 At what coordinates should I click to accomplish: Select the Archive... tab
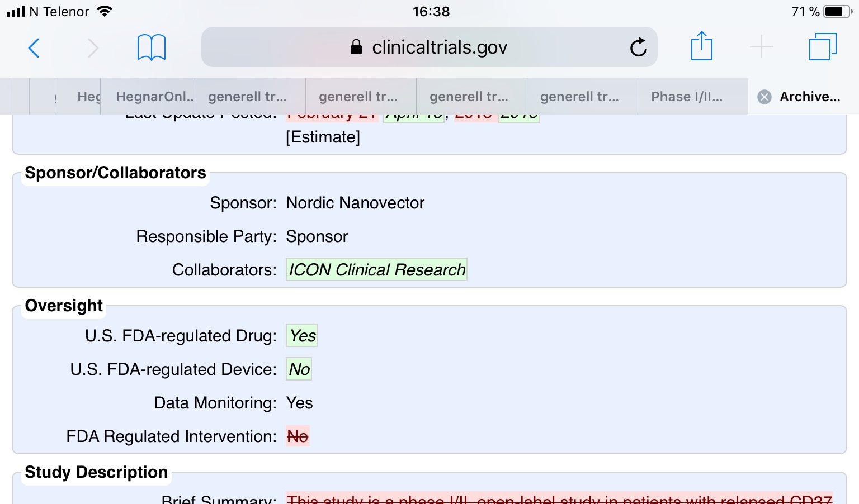(x=810, y=97)
